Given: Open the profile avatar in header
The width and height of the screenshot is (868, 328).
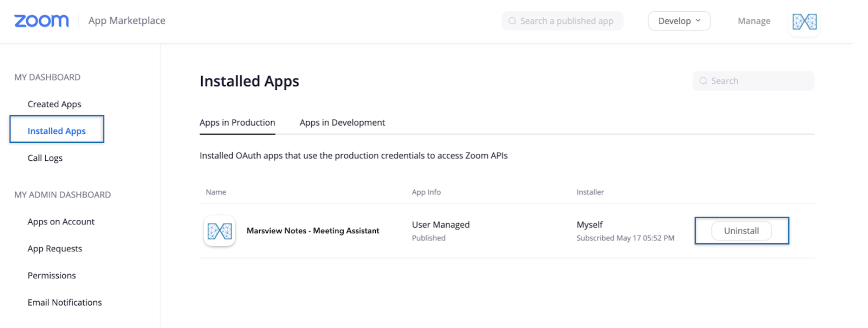Looking at the screenshot, I should pos(805,21).
